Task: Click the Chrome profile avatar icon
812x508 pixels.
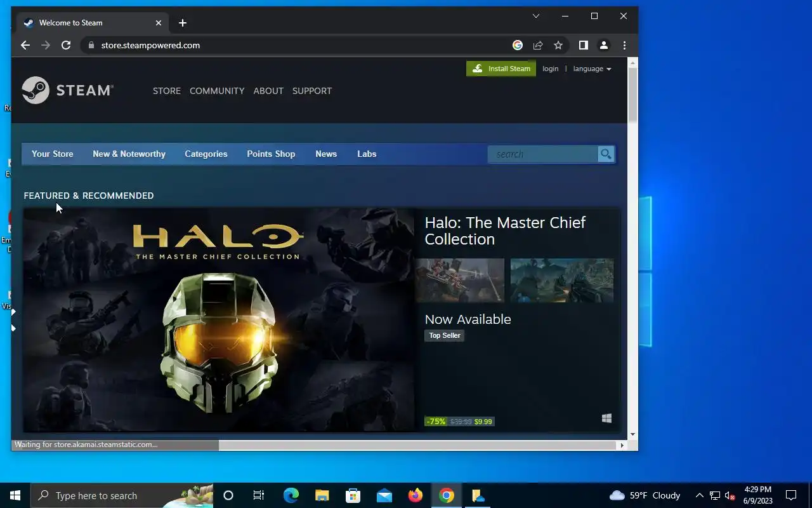Action: tap(604, 45)
